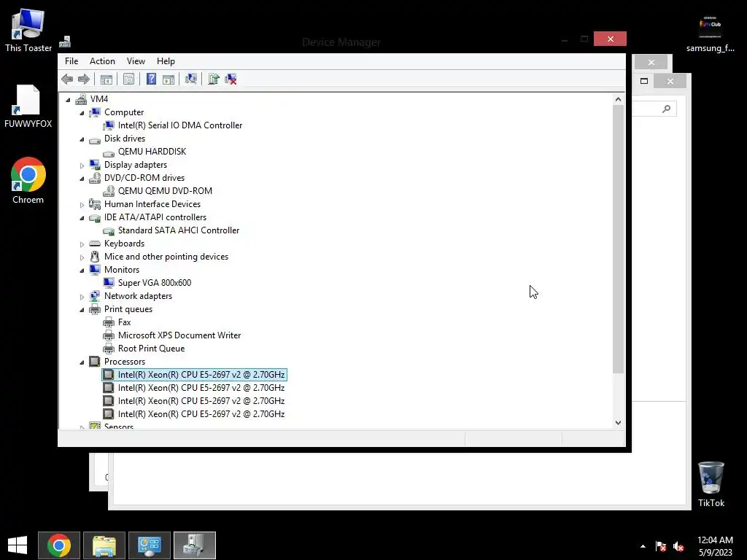Click the Human Interface Devices icon
Viewport: 747px width, 560px height.
[95, 204]
